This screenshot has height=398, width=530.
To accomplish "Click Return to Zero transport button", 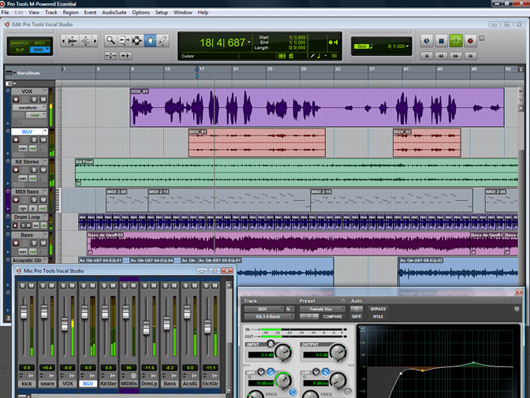I will [x=427, y=56].
